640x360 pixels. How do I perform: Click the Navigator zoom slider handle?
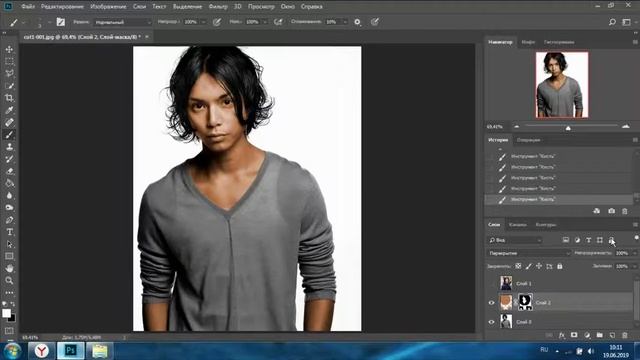(x=568, y=128)
